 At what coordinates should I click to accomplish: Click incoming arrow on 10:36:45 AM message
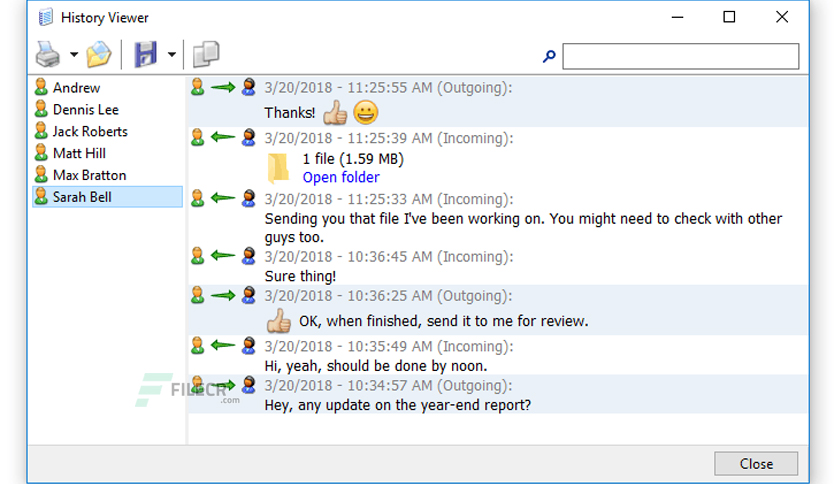(x=223, y=256)
